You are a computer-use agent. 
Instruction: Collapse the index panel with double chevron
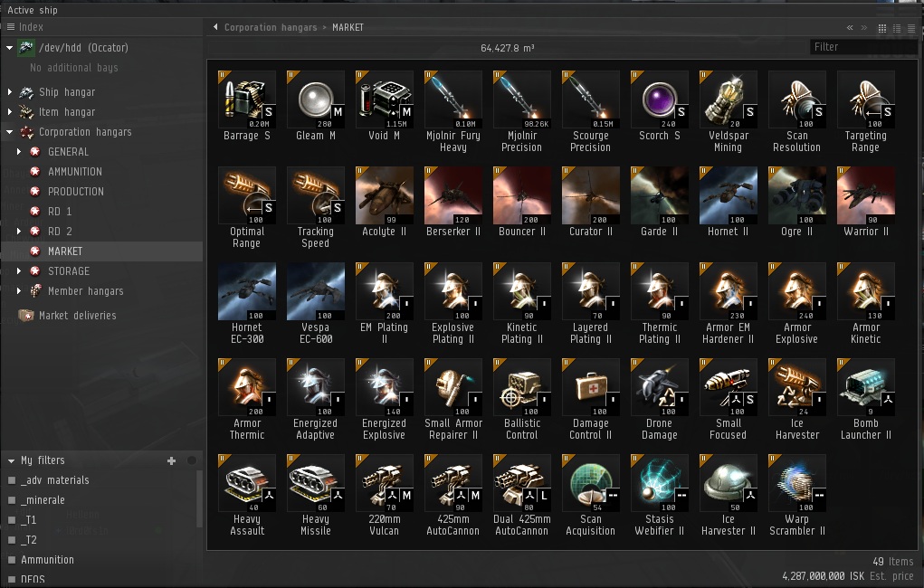(850, 28)
